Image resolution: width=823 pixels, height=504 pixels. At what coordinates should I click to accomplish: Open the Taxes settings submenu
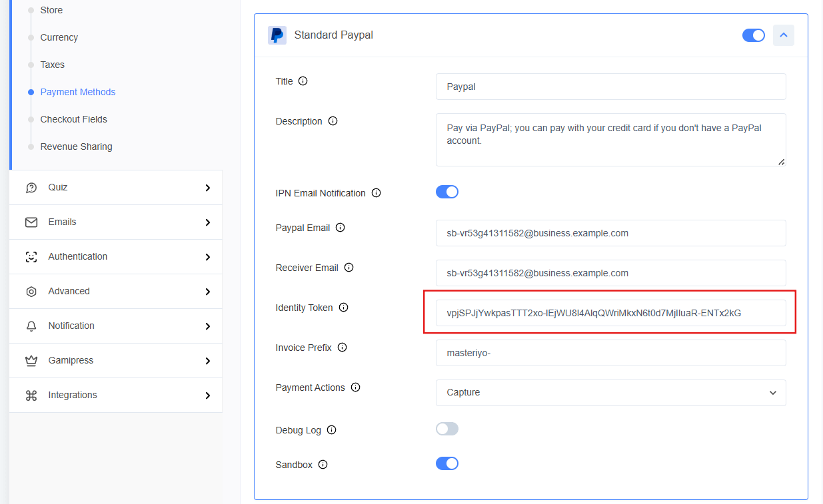tap(53, 65)
